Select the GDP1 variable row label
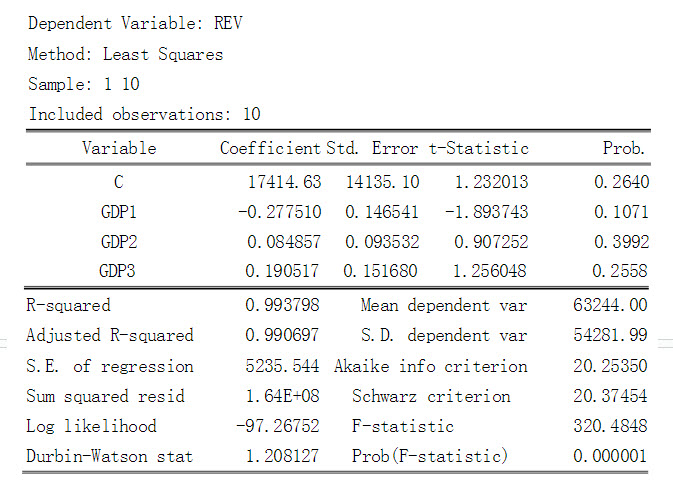 [119, 212]
